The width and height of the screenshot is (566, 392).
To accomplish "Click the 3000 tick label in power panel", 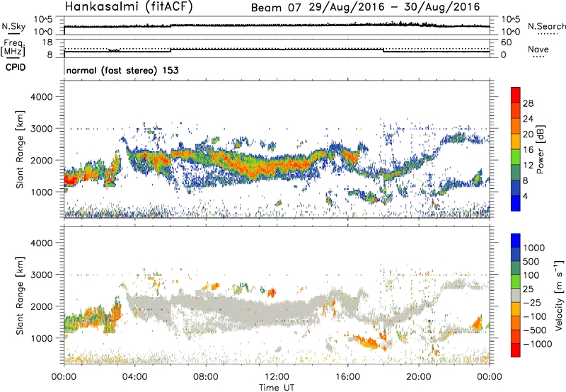I will (42, 129).
